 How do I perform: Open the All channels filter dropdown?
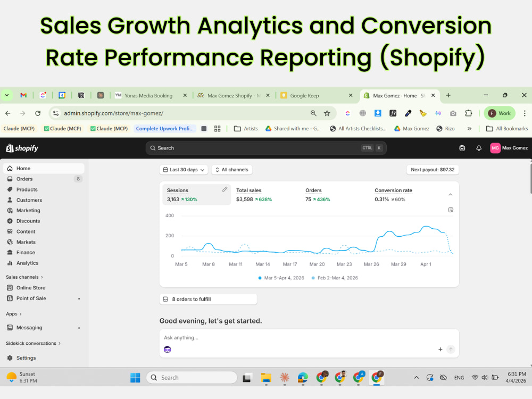232,170
